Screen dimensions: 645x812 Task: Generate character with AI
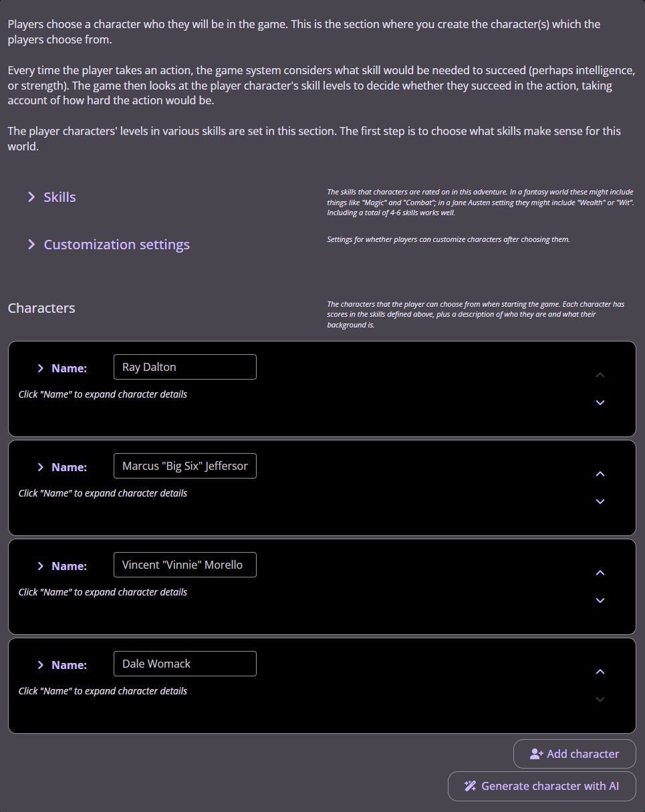tap(541, 786)
